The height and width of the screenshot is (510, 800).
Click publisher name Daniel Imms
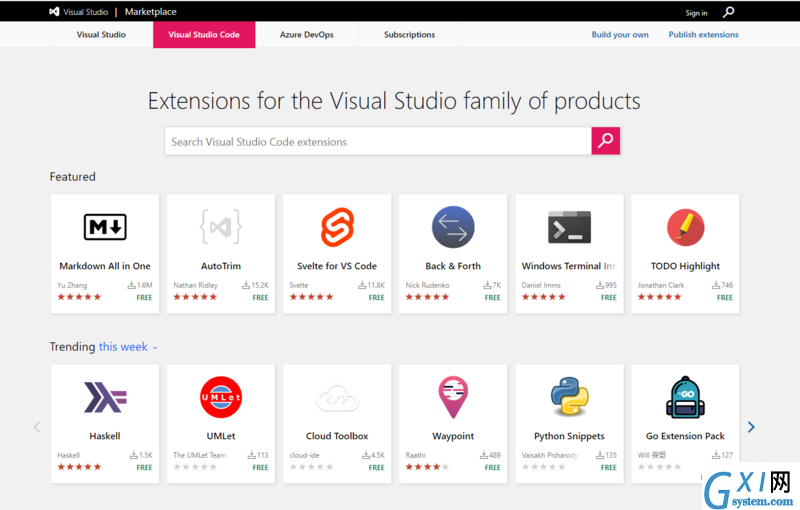pos(541,285)
